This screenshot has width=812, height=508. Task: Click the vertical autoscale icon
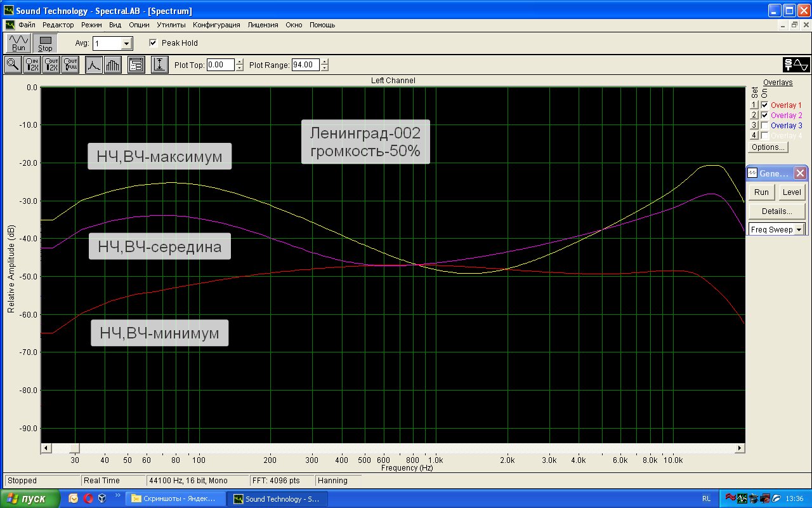point(160,65)
